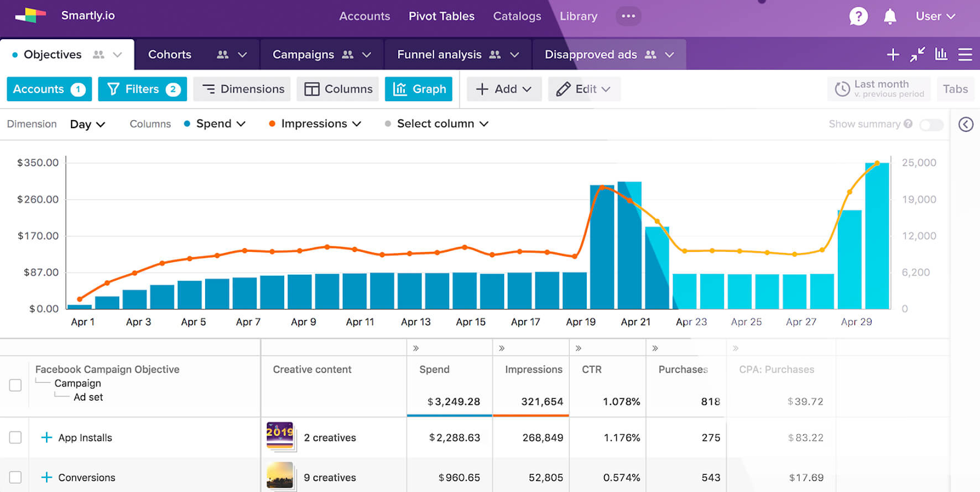Open Catalogs in top navigation

click(x=517, y=16)
